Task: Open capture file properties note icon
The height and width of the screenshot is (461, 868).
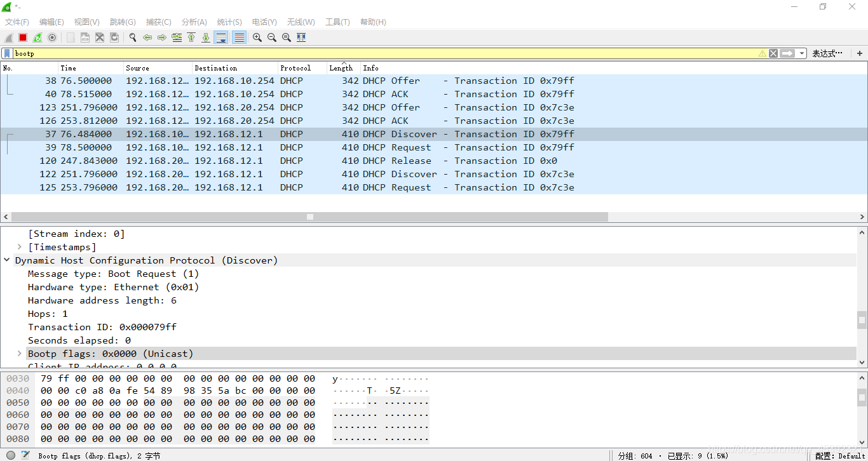Action: pos(25,455)
